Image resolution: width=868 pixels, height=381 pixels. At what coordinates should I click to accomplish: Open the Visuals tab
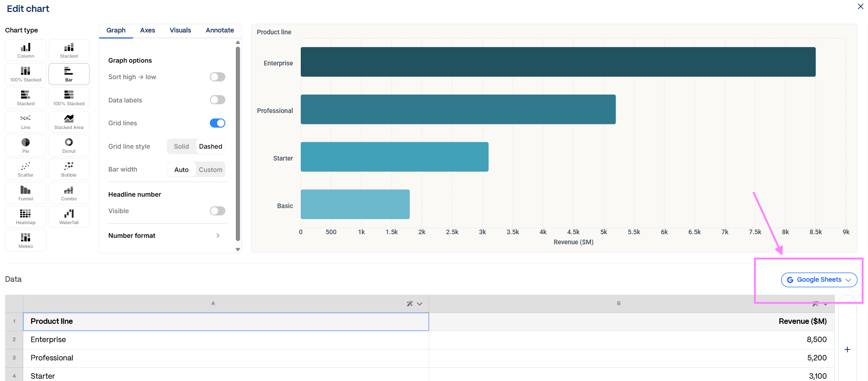pos(181,30)
